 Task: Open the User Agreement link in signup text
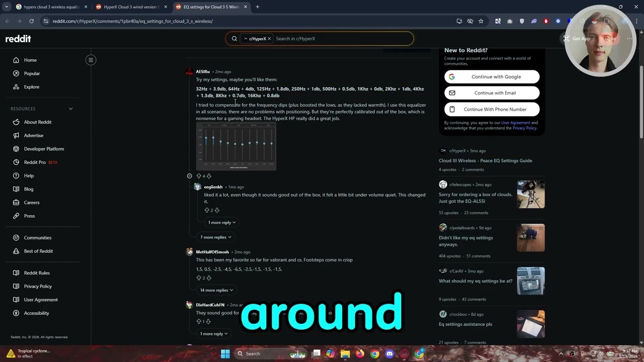click(x=515, y=123)
